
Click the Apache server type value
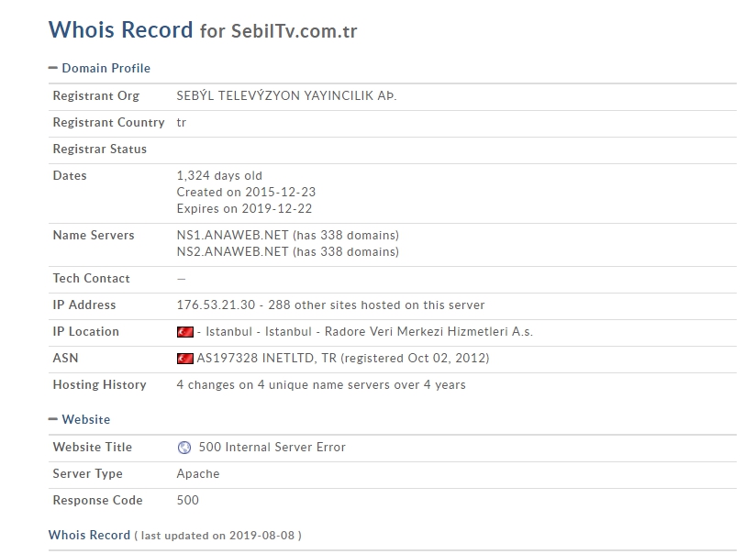pyautogui.click(x=197, y=474)
